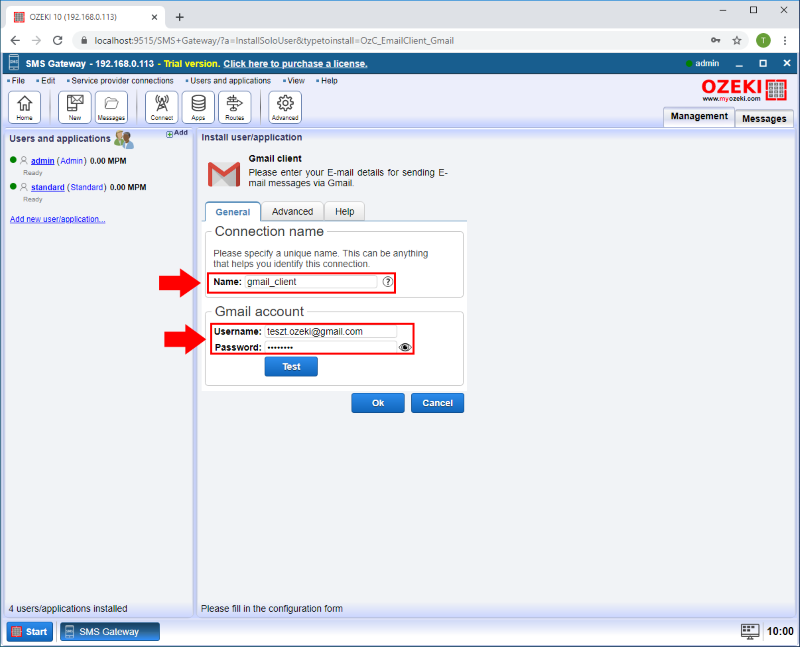Click the admin status in the header
The height and width of the screenshot is (647, 800).
(x=703, y=63)
